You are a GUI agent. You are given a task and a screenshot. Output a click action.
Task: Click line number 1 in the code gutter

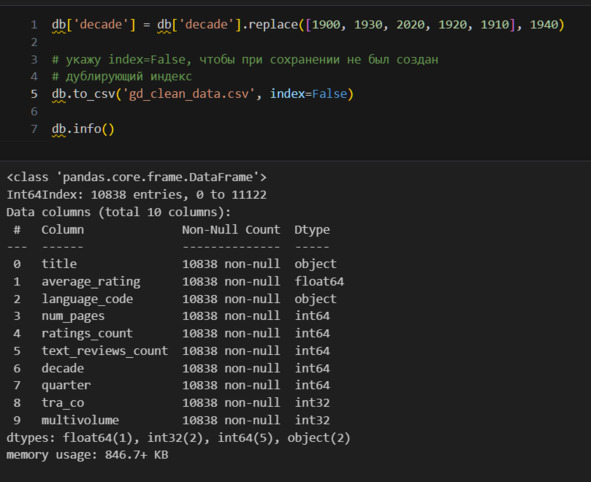click(x=34, y=25)
